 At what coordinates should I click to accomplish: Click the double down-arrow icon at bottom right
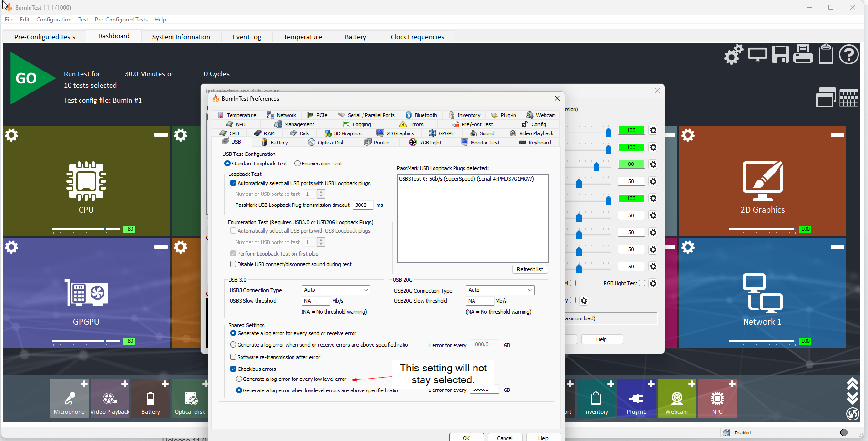(x=853, y=398)
